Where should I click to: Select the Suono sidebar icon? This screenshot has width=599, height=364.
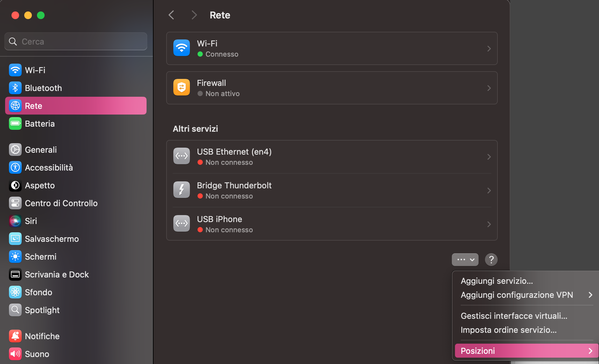[15, 354]
